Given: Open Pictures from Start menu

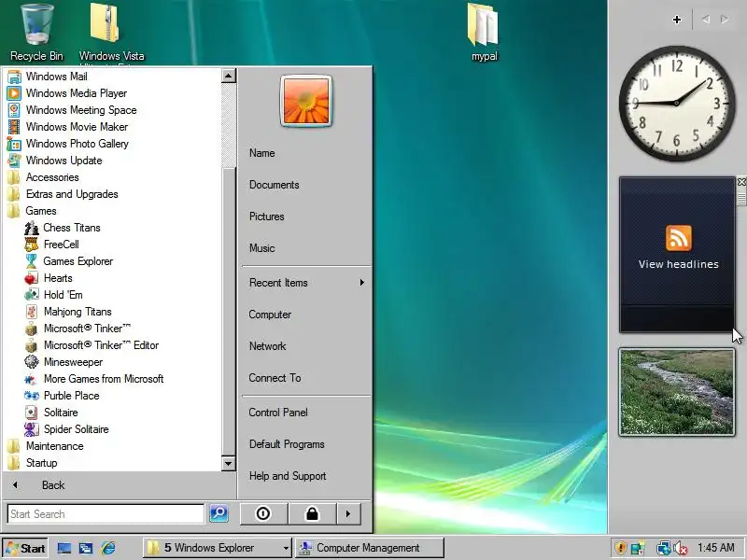Looking at the screenshot, I should (267, 217).
